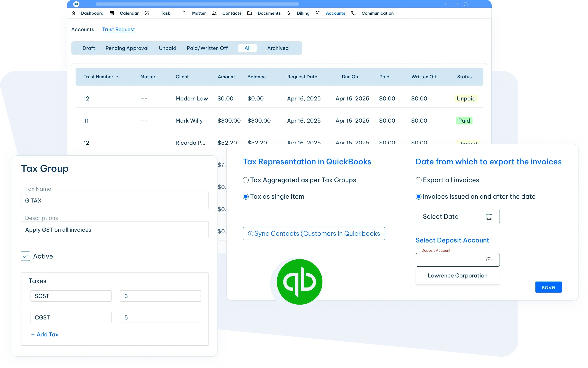The width and height of the screenshot is (588, 368).
Task: Select Tax as single item radio
Action: [246, 197]
